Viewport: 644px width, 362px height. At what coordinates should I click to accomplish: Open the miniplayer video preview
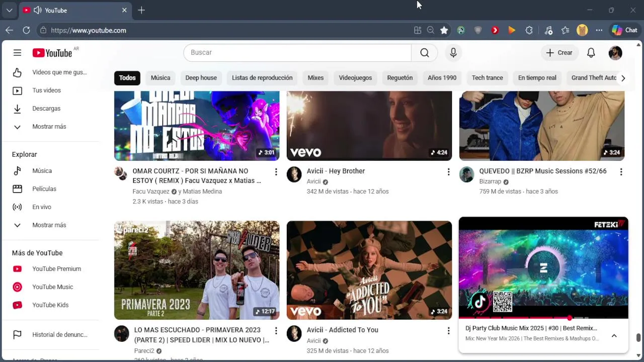(x=543, y=267)
